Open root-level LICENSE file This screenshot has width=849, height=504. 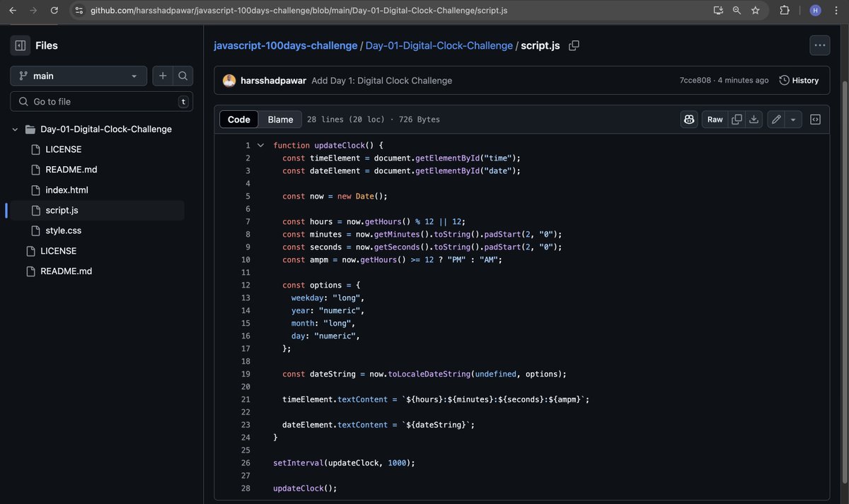[59, 251]
